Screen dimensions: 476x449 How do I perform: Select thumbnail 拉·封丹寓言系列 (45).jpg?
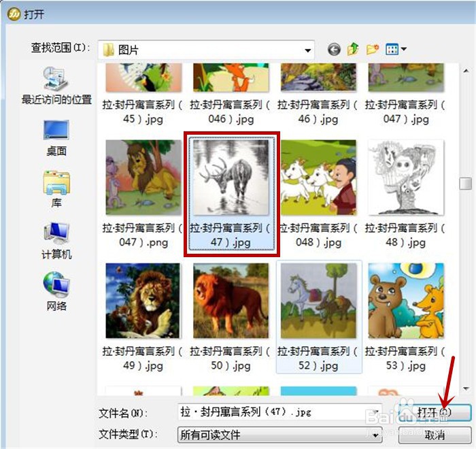pos(143,77)
